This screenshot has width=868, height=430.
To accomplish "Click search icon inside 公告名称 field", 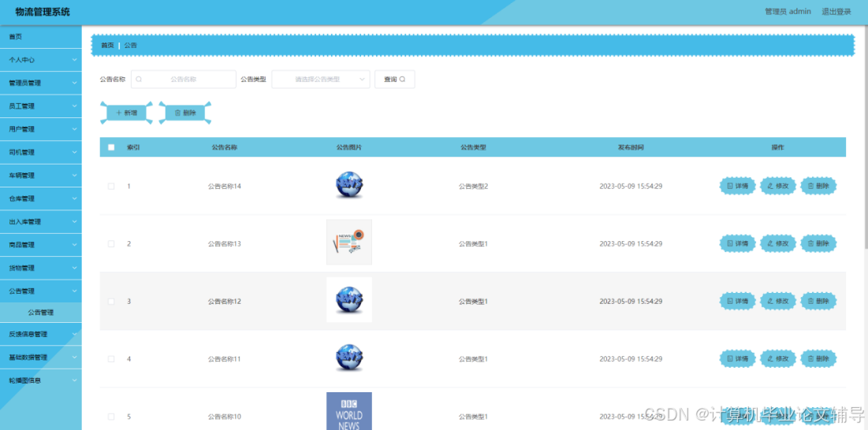I will 139,79.
